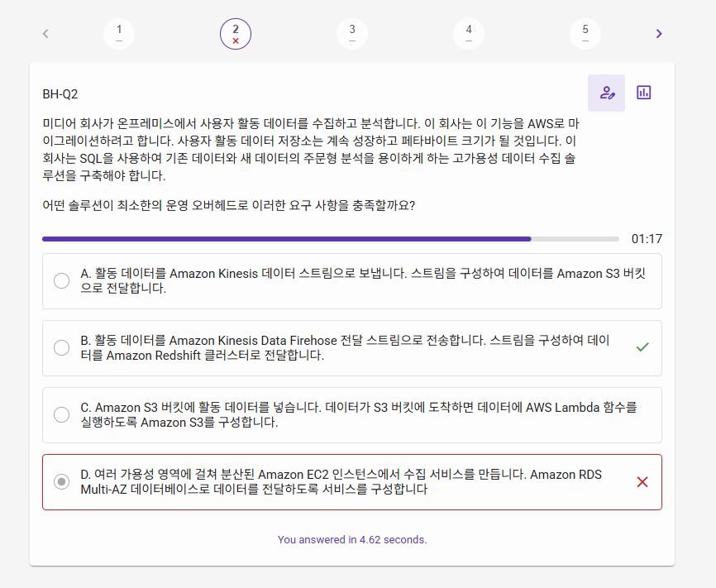
Task: Open current question 2 circle
Action: pyautogui.click(x=236, y=33)
